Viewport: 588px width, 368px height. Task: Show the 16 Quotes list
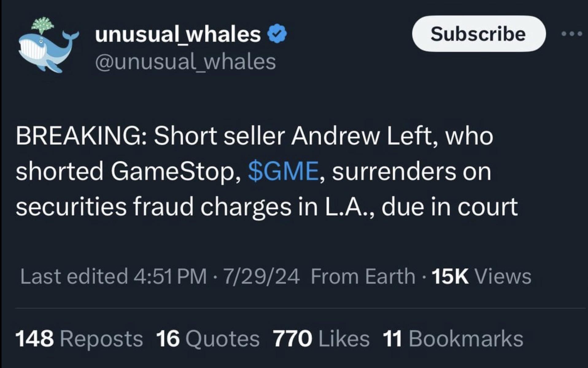[208, 339]
